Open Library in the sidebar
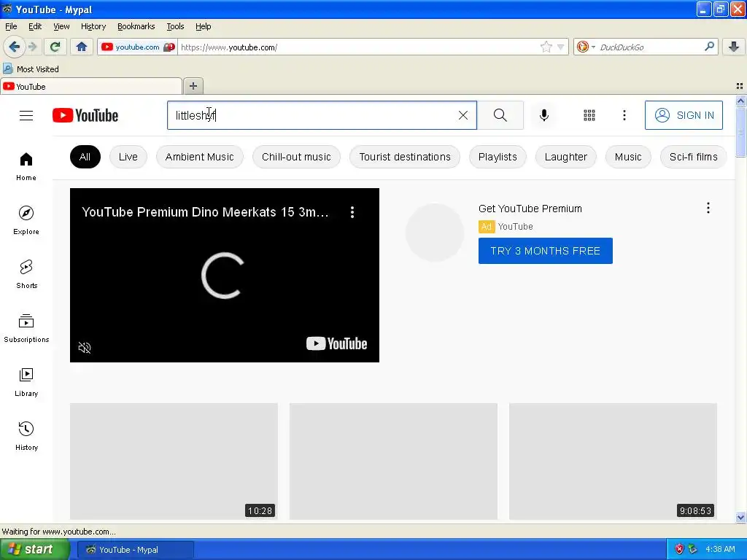The width and height of the screenshot is (747, 560). click(x=26, y=382)
